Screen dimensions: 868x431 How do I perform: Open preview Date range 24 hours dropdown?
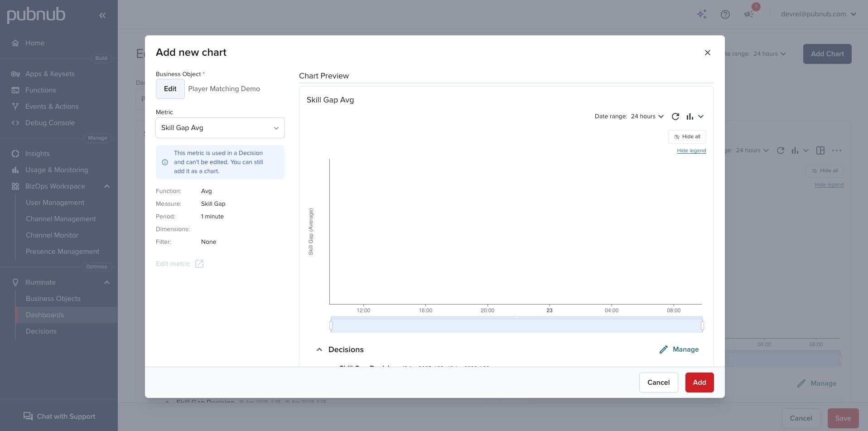pyautogui.click(x=647, y=116)
